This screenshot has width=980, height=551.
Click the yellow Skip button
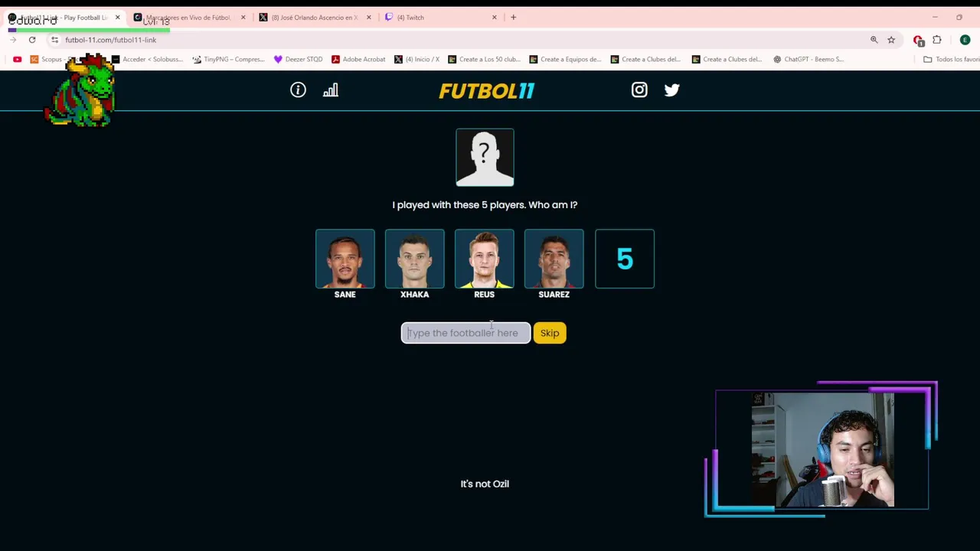(x=550, y=333)
